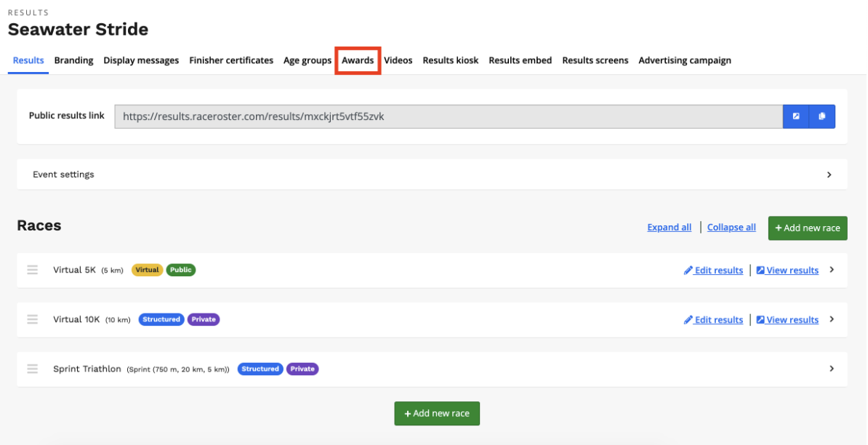Go to Results kiosk tab
The image size is (868, 445).
pos(451,60)
